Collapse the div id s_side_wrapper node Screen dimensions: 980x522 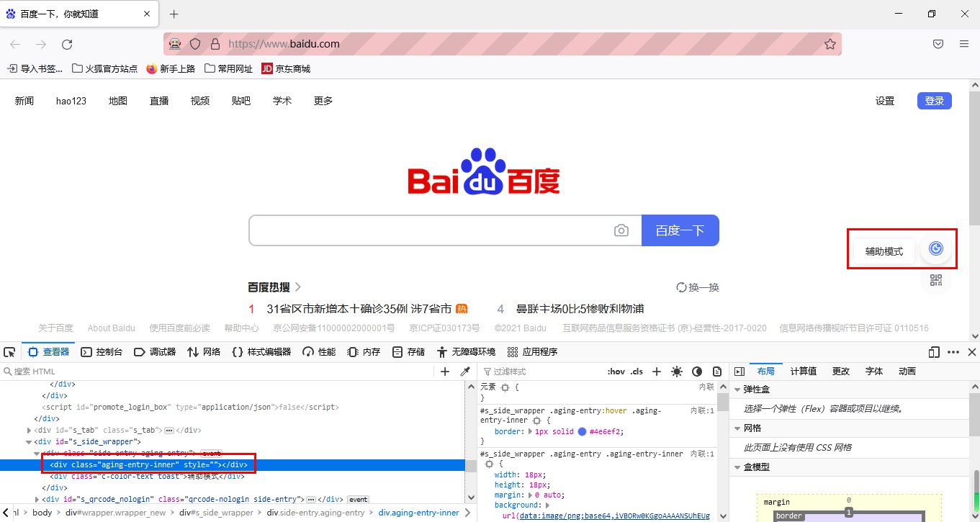point(29,442)
